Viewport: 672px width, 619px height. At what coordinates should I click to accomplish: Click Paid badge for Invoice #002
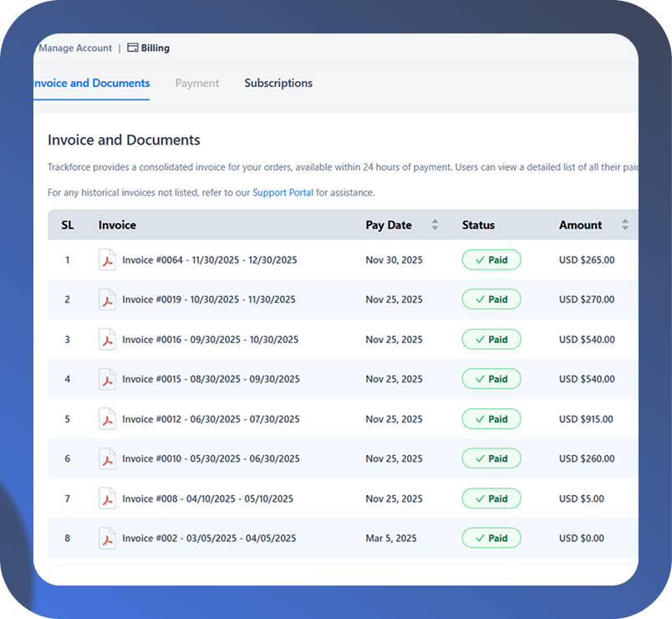[x=491, y=538]
